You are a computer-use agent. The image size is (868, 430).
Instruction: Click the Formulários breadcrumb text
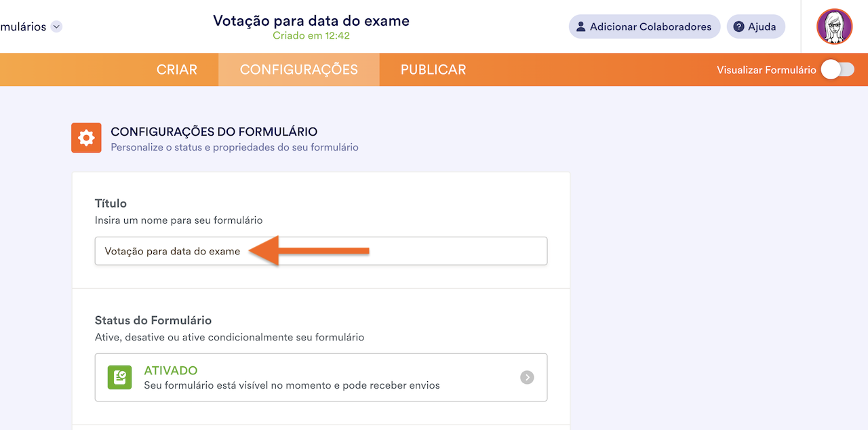pyautogui.click(x=23, y=27)
